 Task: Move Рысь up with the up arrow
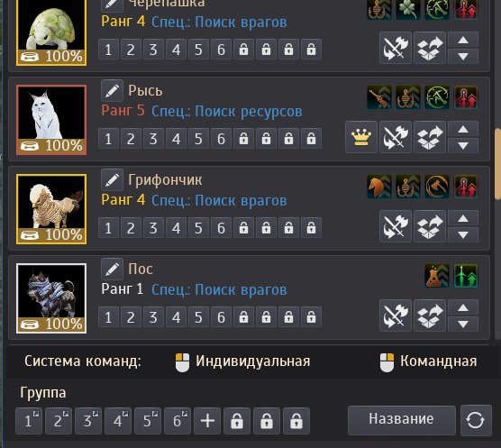click(x=463, y=130)
